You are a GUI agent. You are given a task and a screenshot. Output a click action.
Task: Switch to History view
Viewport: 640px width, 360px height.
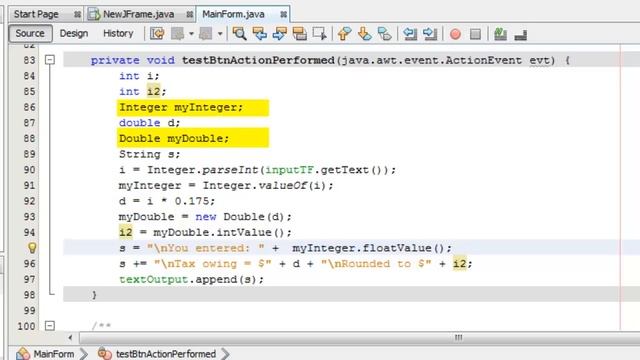coord(118,33)
